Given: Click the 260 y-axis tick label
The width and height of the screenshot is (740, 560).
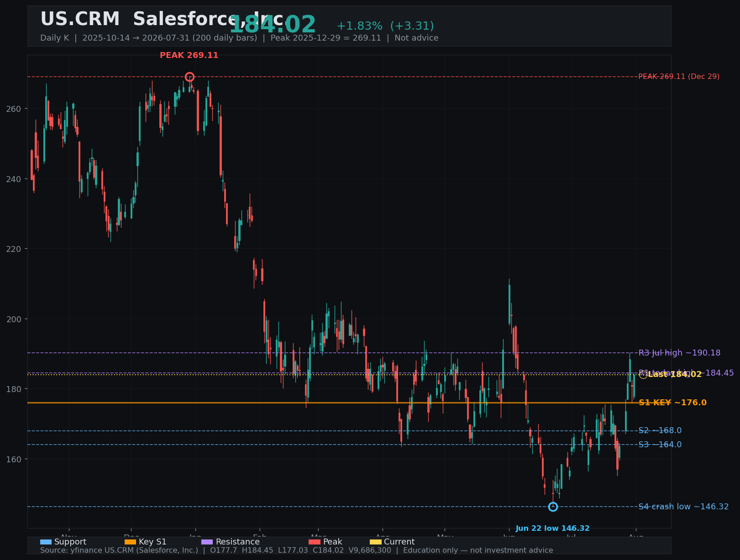Looking at the screenshot, I should coord(14,109).
